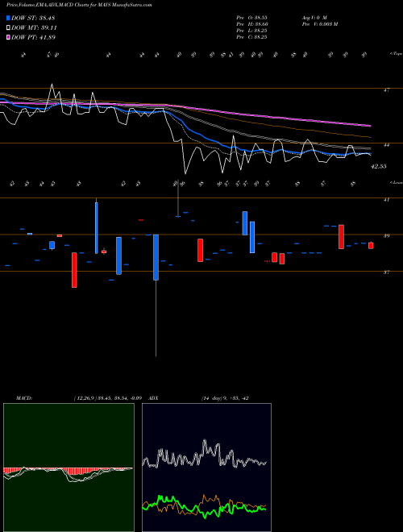Click the 42.55 last price label
Screen dimensions: 403x532
pos(379,167)
